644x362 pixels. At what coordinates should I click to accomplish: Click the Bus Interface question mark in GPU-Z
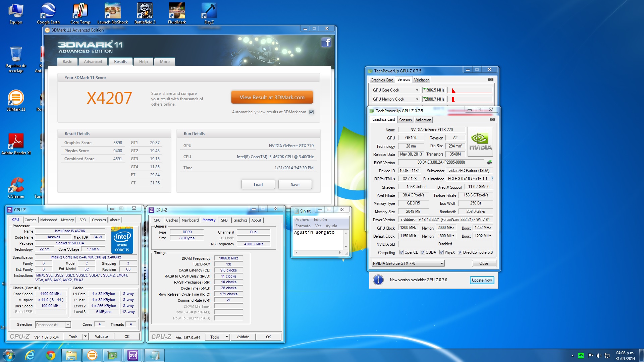(x=492, y=179)
